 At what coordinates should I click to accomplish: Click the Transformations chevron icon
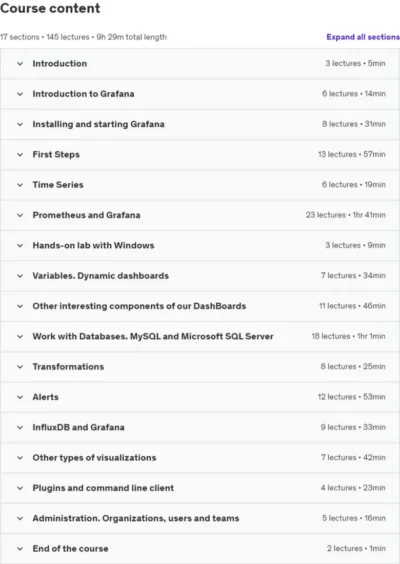pyautogui.click(x=20, y=367)
